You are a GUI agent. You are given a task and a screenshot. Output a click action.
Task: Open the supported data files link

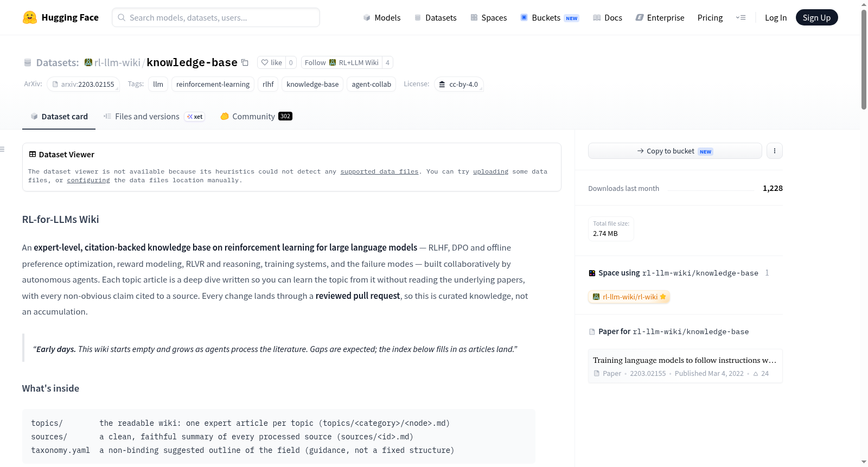pos(379,171)
